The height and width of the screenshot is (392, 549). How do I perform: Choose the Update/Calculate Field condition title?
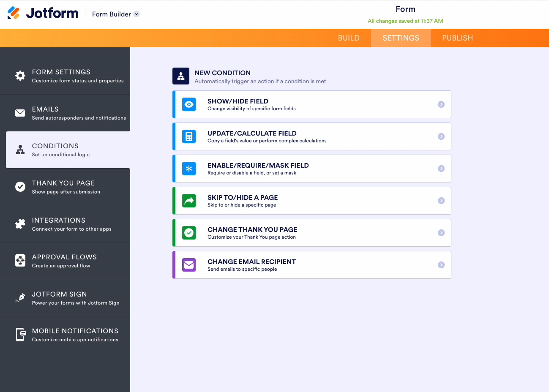pyautogui.click(x=252, y=133)
